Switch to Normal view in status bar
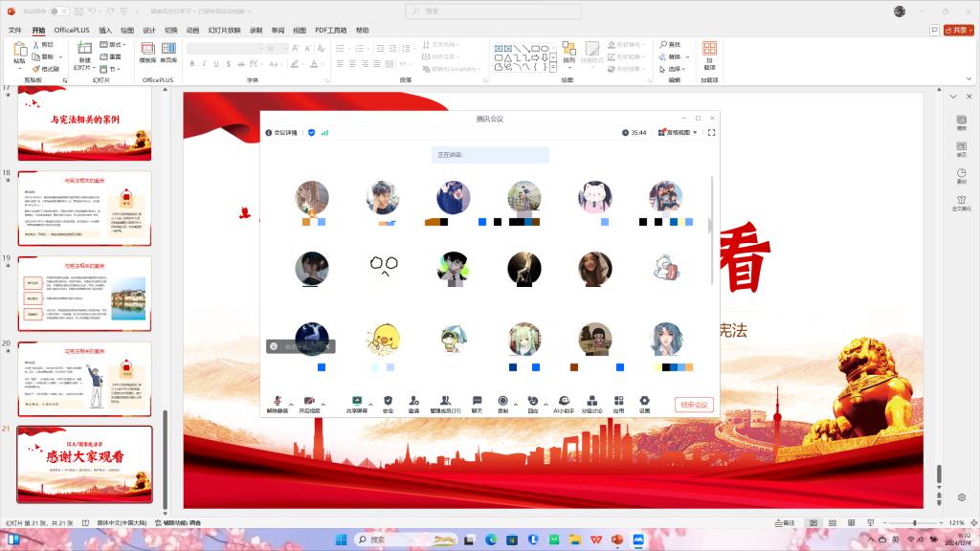Screen dimensions: 980x551 [x=813, y=523]
